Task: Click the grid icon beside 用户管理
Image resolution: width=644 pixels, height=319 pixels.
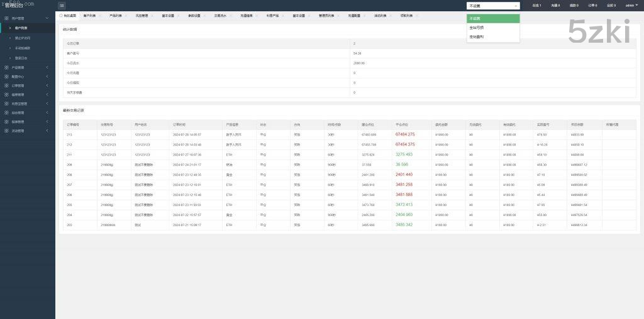Action: [7, 18]
